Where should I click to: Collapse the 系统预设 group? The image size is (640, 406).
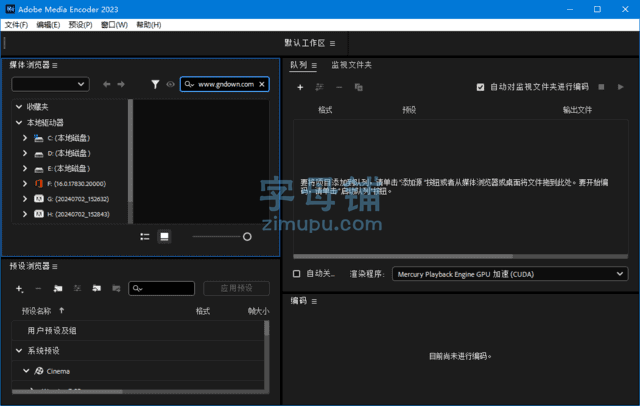pos(19,351)
